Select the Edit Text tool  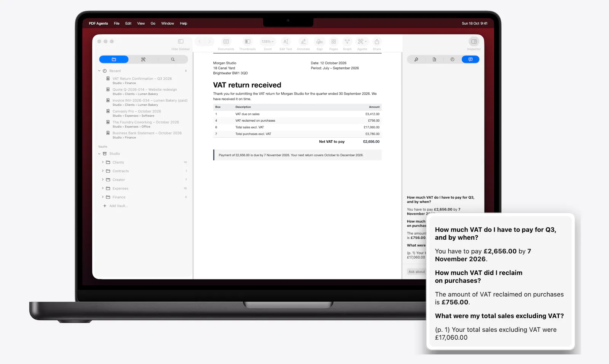[286, 41]
